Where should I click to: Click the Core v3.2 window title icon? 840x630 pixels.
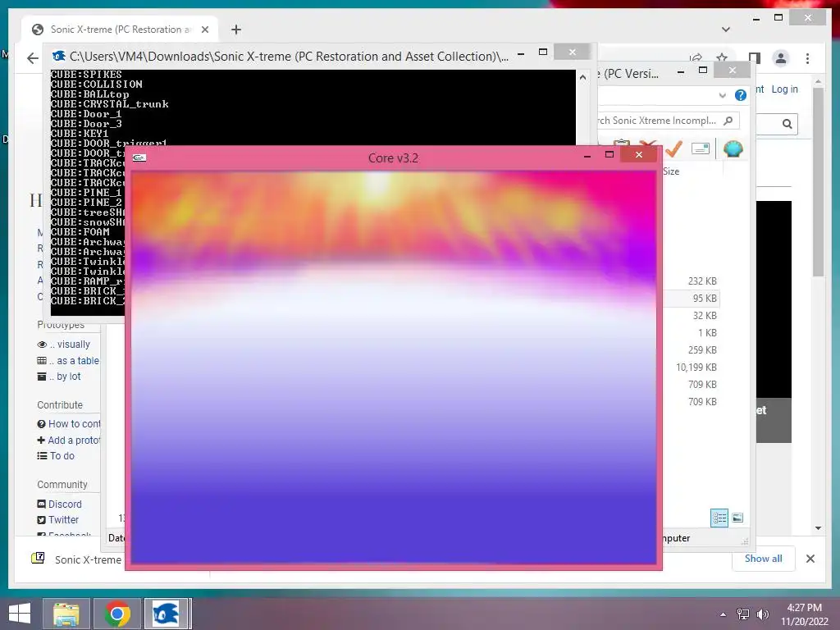pos(139,157)
